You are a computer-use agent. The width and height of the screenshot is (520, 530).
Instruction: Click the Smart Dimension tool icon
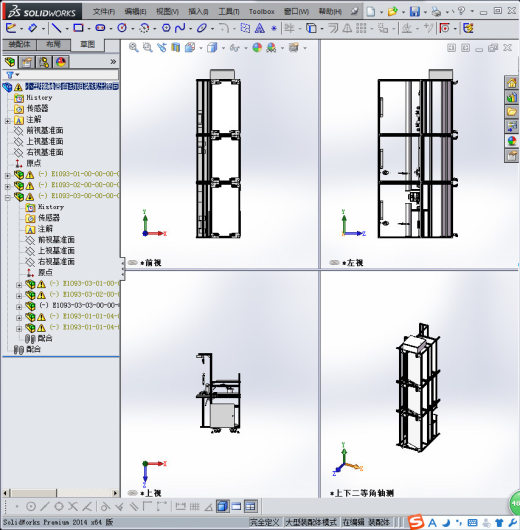tap(32, 28)
